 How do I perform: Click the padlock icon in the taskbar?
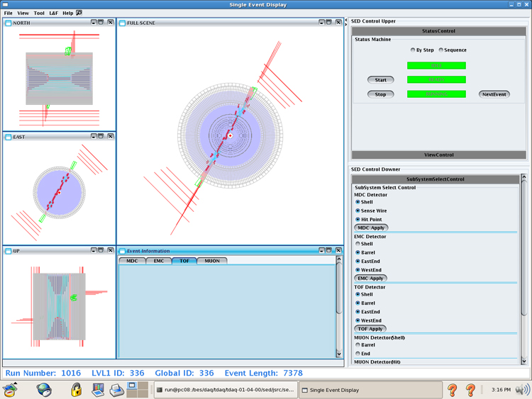(x=76, y=389)
